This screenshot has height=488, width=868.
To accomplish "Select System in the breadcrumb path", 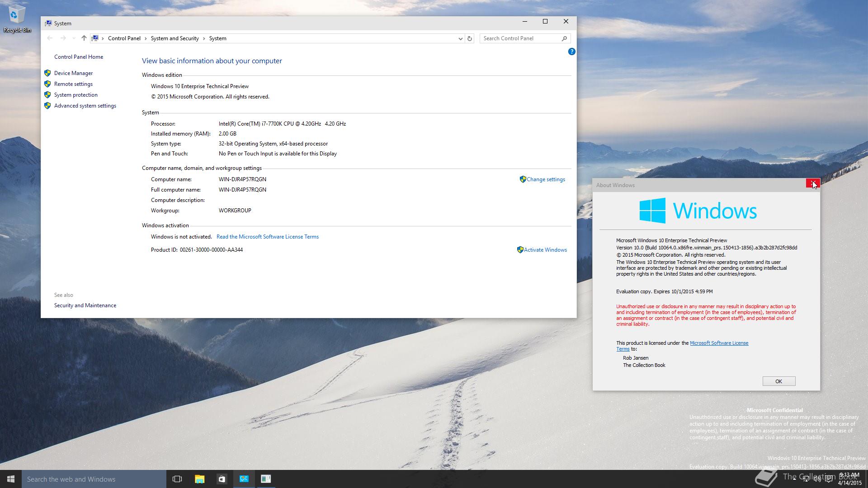I will coord(217,38).
